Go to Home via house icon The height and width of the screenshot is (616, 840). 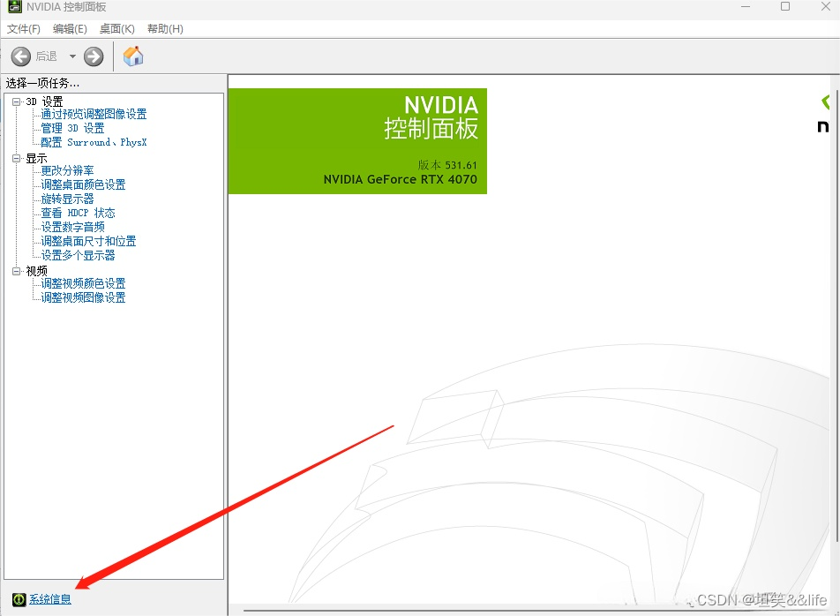[133, 56]
